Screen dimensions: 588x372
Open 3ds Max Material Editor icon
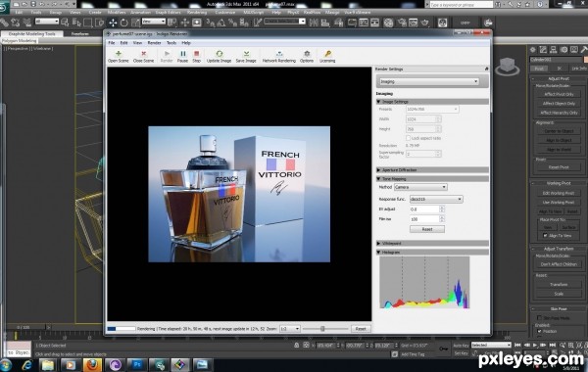pos(388,23)
